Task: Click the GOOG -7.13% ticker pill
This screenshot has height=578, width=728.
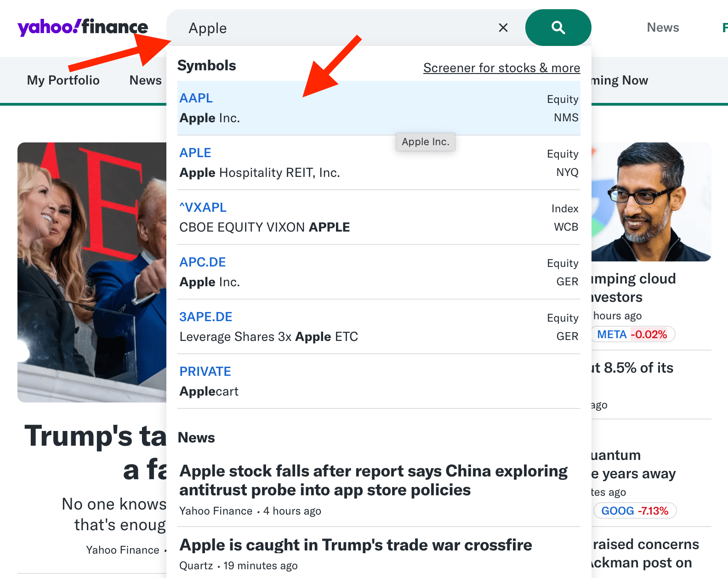Action: (x=635, y=510)
